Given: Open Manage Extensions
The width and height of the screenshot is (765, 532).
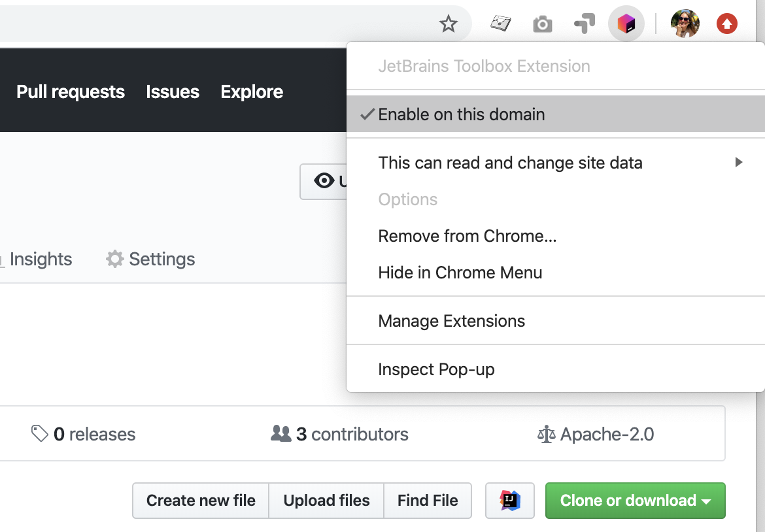Looking at the screenshot, I should tap(556, 321).
